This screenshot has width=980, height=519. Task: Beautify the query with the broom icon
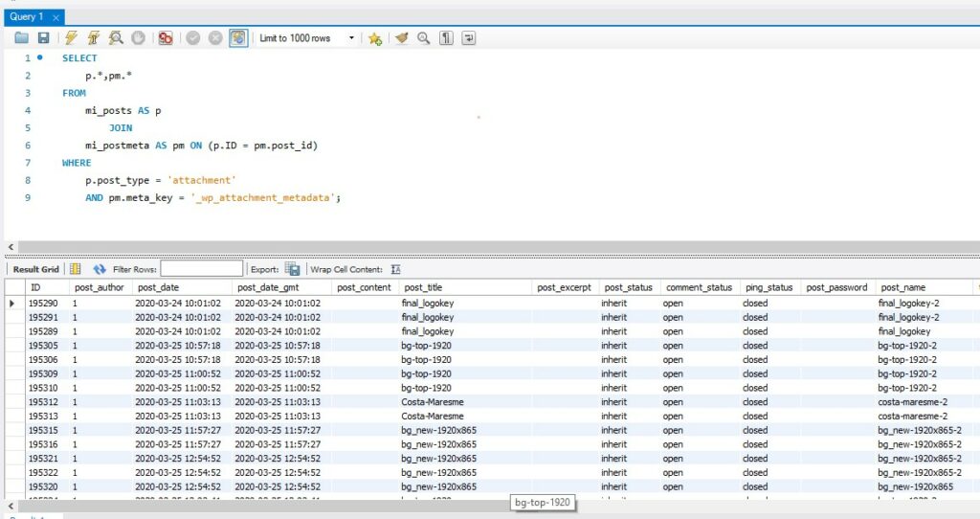[x=401, y=38]
